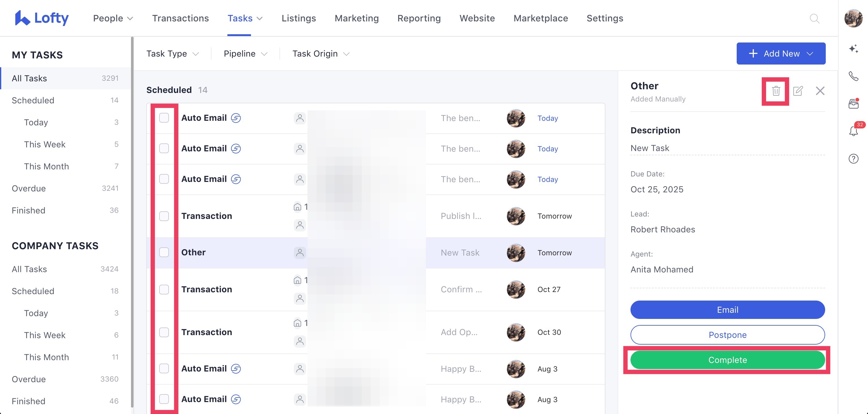Click the trash icon to delete task
This screenshot has width=868, height=414.
pyautogui.click(x=776, y=91)
